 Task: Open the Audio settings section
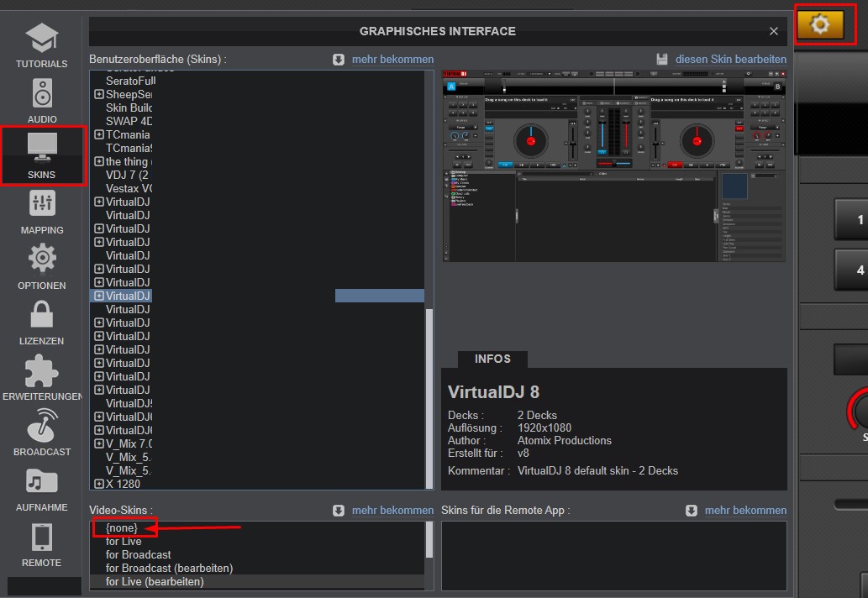tap(42, 101)
